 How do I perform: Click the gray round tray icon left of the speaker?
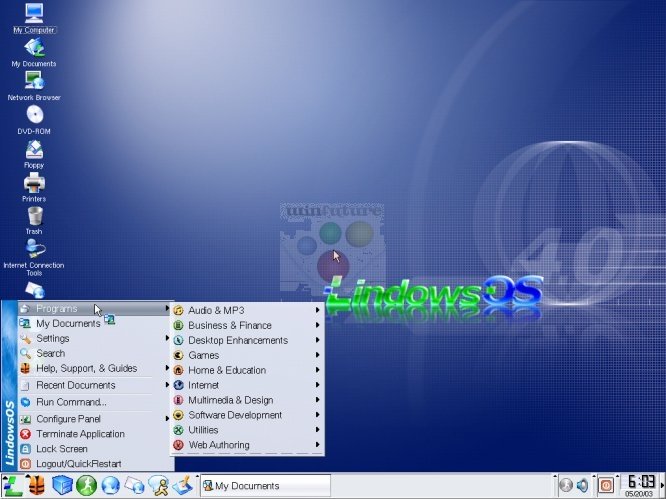pos(565,485)
